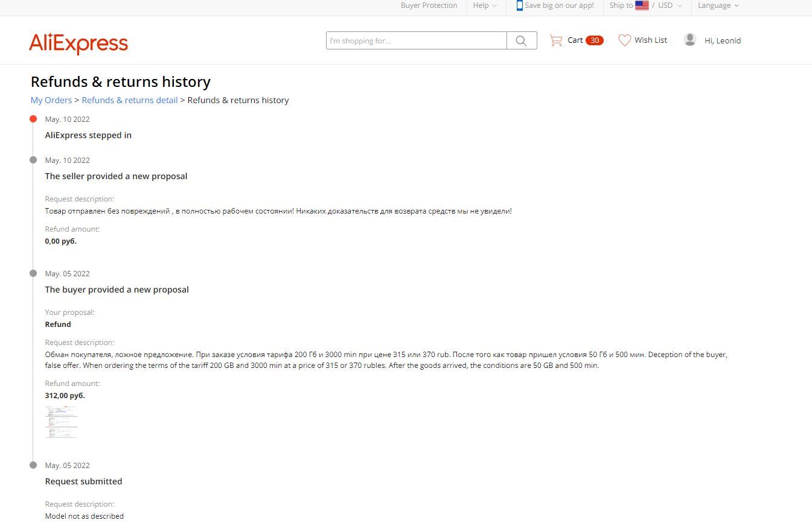Go to My Orders breadcrumb

51,100
